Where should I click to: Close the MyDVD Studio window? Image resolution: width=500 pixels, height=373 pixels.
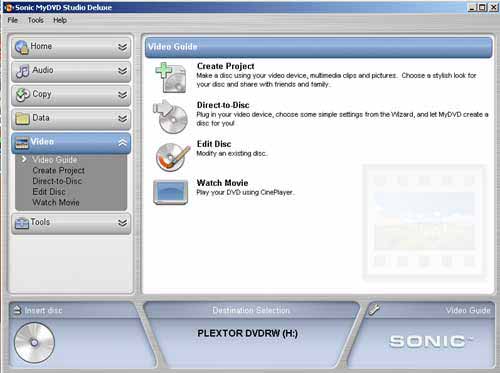tap(493, 7)
